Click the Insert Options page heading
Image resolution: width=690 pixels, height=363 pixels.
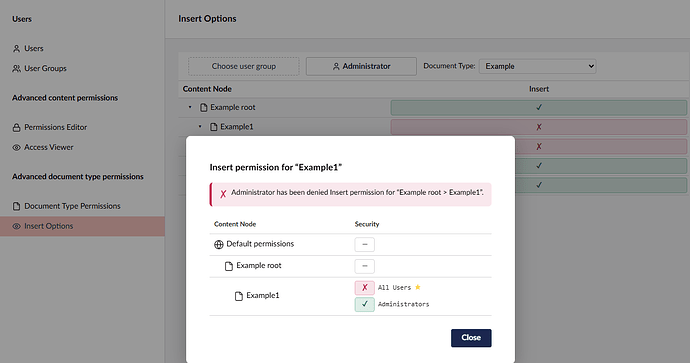pyautogui.click(x=207, y=19)
